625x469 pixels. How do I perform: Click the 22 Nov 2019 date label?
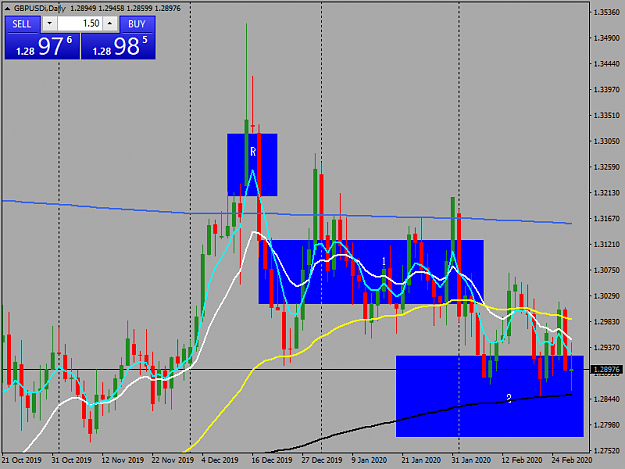click(173, 460)
